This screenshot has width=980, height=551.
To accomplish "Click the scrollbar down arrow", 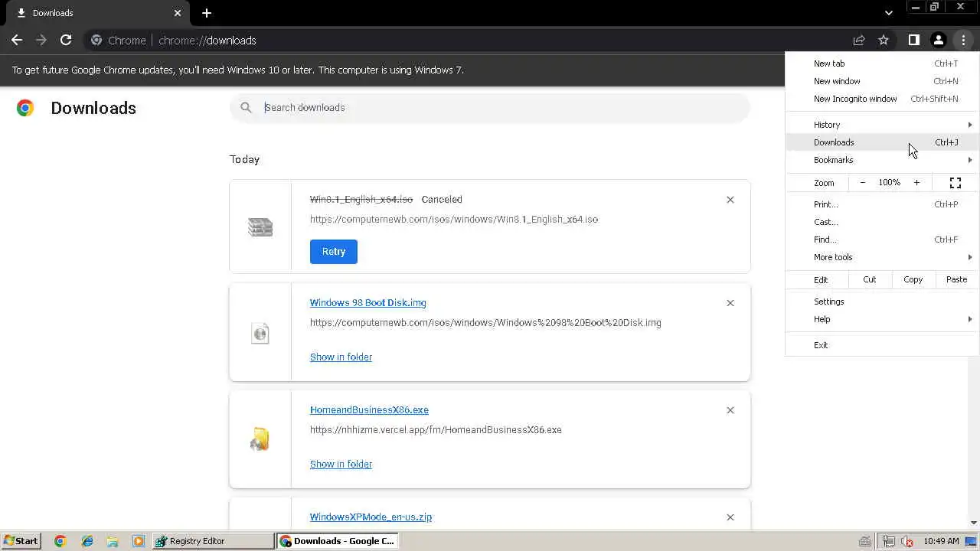I will point(974,523).
